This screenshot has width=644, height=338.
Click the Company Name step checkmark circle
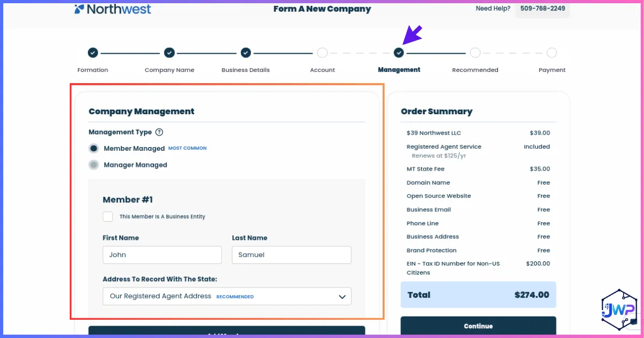tap(170, 53)
